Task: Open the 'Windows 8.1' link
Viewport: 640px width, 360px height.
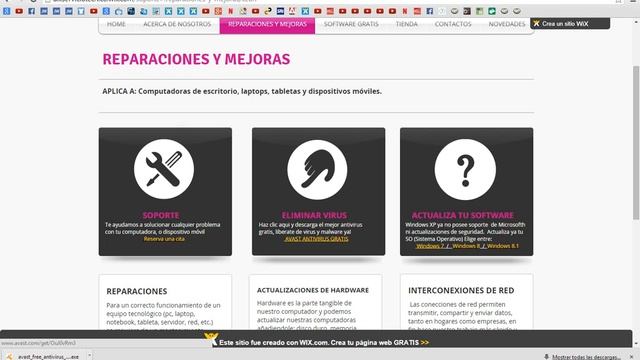Action: (503, 246)
